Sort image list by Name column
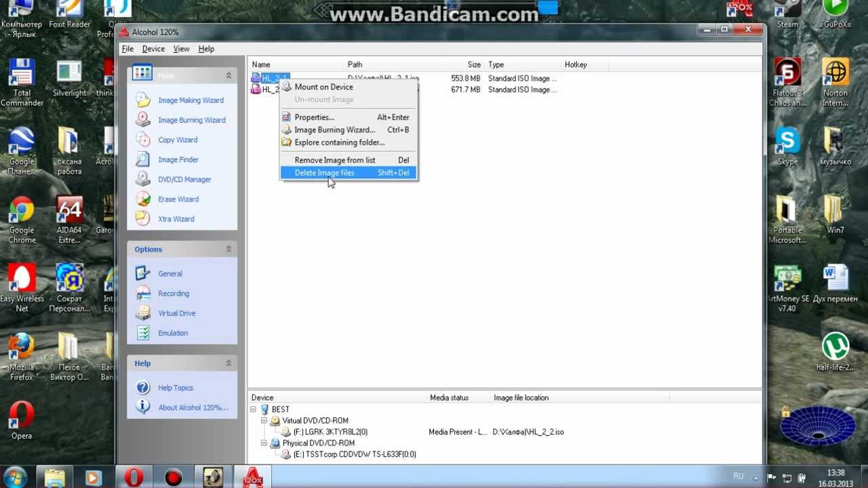This screenshot has height=488, width=868. 296,64
